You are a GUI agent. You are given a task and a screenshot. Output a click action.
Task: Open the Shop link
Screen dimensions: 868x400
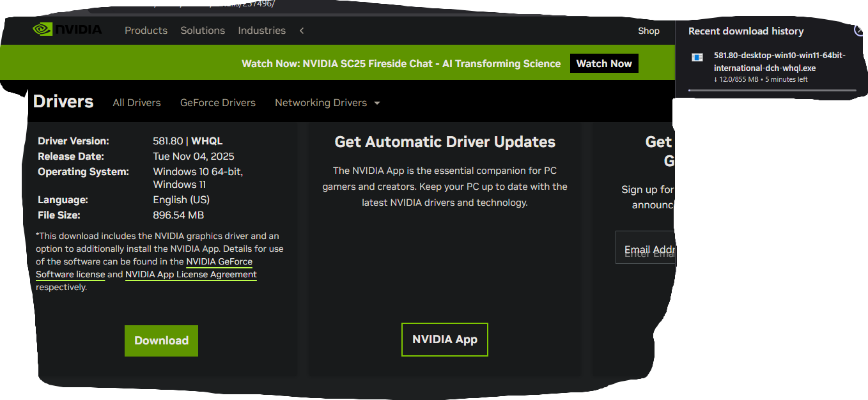[648, 31]
